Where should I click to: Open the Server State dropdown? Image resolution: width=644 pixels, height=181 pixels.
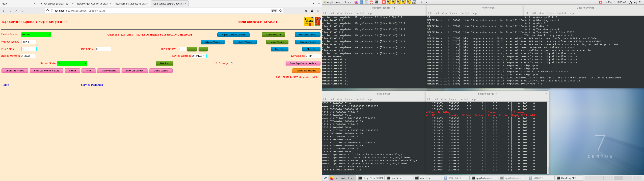[72, 63]
